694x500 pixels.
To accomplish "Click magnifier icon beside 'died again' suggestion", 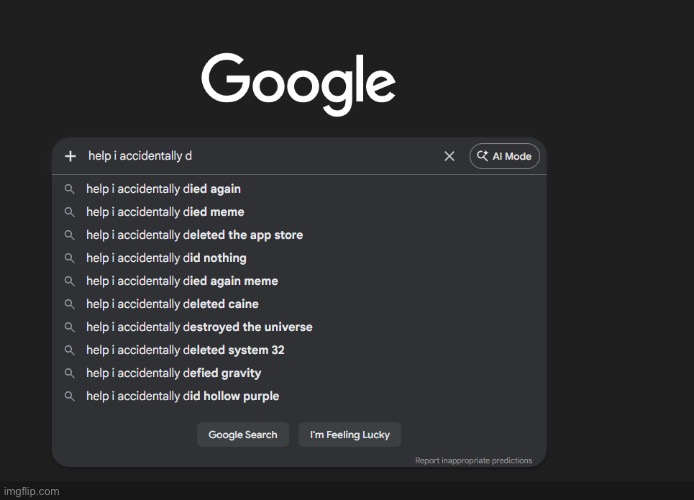I will coord(70,189).
